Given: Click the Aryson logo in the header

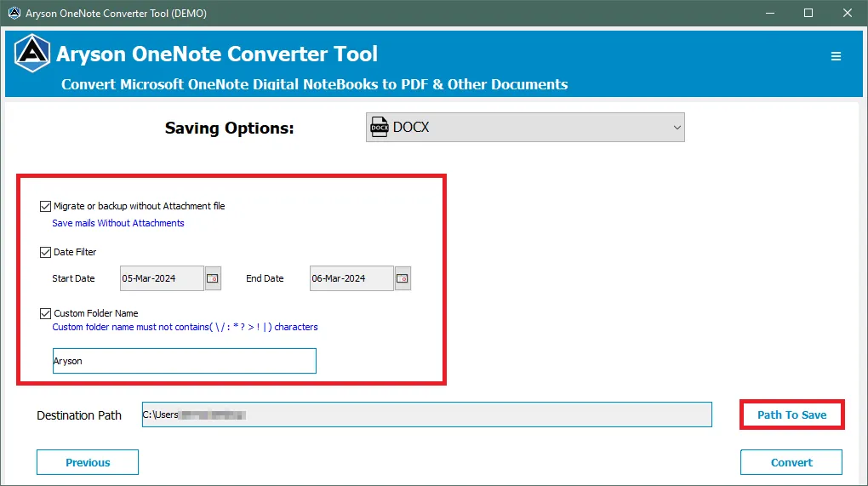Looking at the screenshot, I should tap(32, 53).
